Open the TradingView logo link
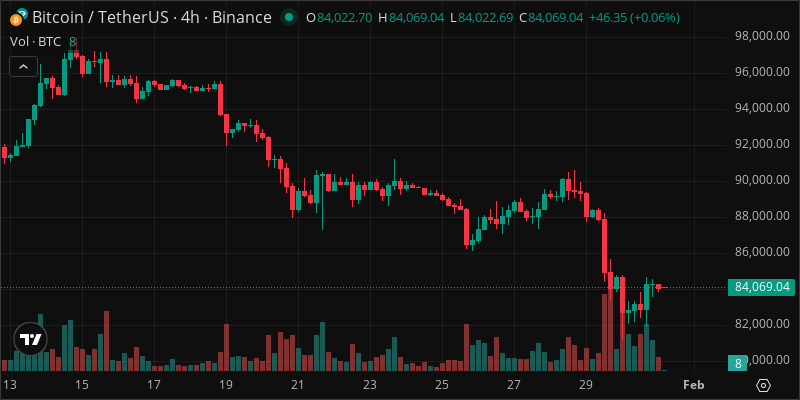 [x=31, y=339]
